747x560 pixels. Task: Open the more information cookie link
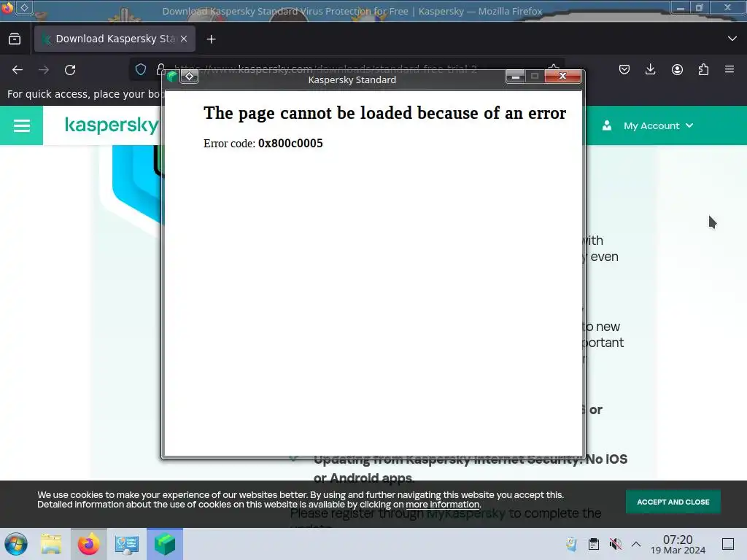coord(443,505)
